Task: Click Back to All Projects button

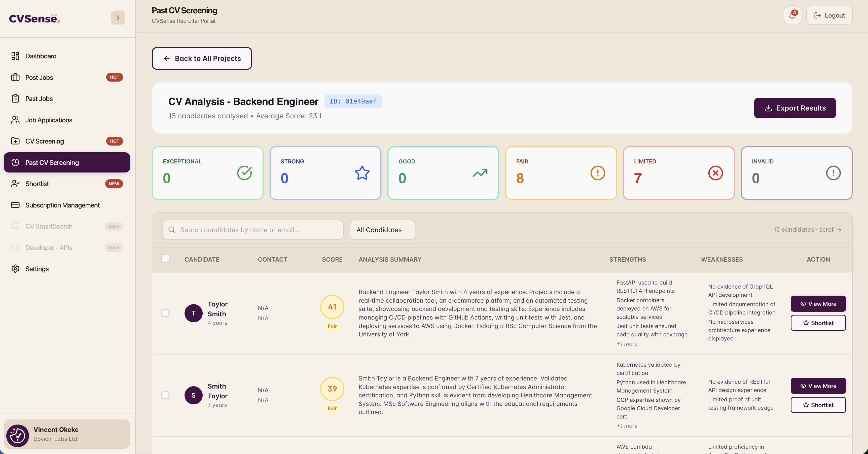Action: [202, 58]
